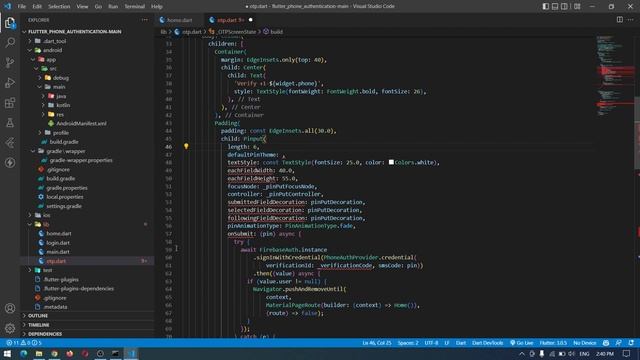The image size is (640, 360).
Task: Toggle Panel layout icon in title bar
Action: tap(555, 6)
